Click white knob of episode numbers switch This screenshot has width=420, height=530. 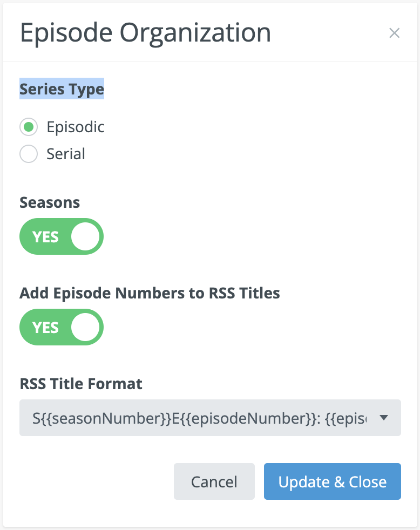click(85, 327)
